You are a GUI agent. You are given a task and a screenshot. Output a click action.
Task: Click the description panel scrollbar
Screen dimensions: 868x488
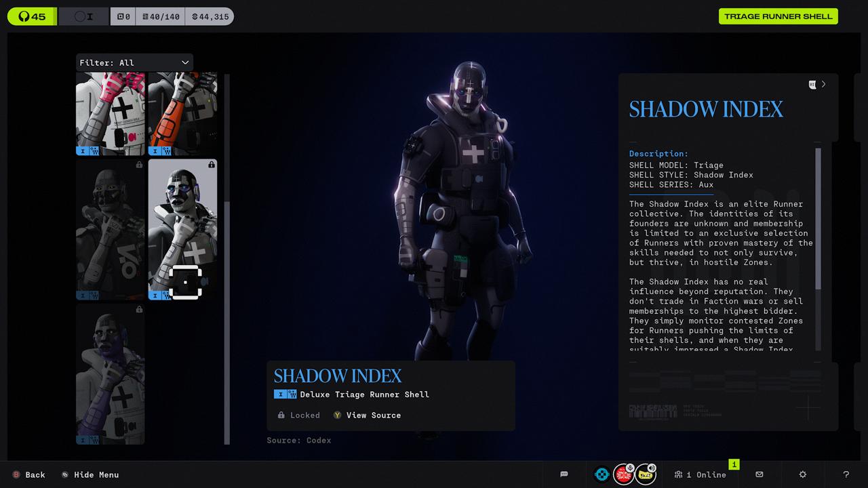click(x=818, y=217)
